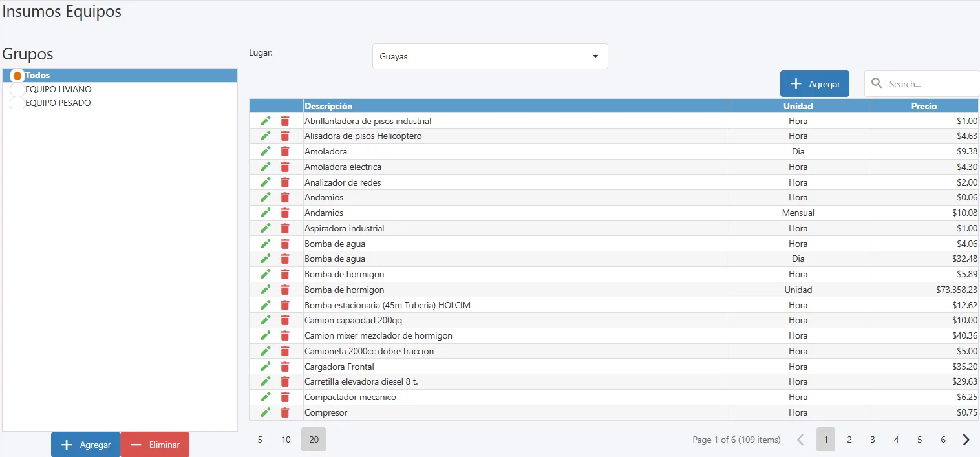Delete the Amoladora electrica row via trash icon

click(285, 167)
